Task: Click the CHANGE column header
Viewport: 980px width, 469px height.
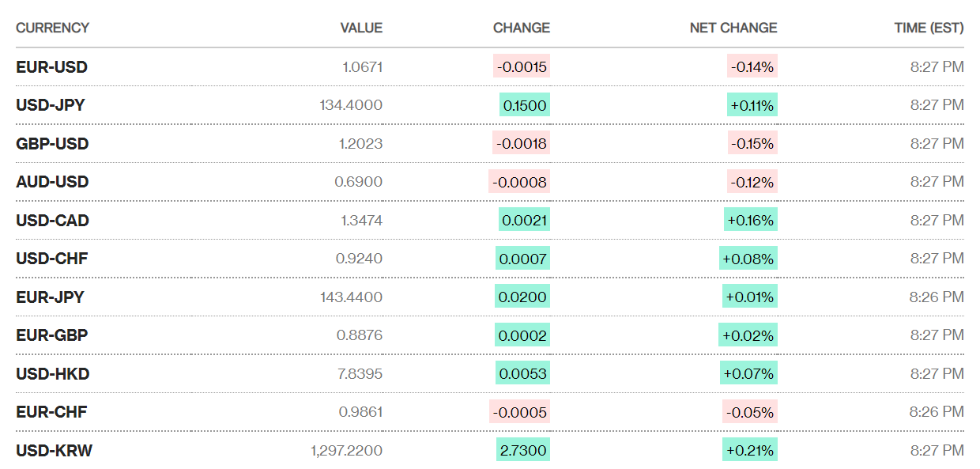Action: click(x=521, y=28)
